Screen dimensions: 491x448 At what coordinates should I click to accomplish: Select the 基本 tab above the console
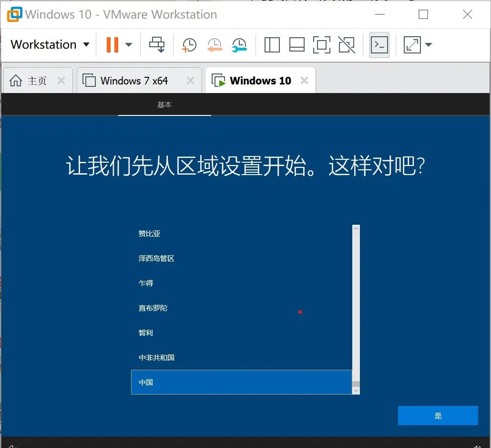click(x=164, y=104)
